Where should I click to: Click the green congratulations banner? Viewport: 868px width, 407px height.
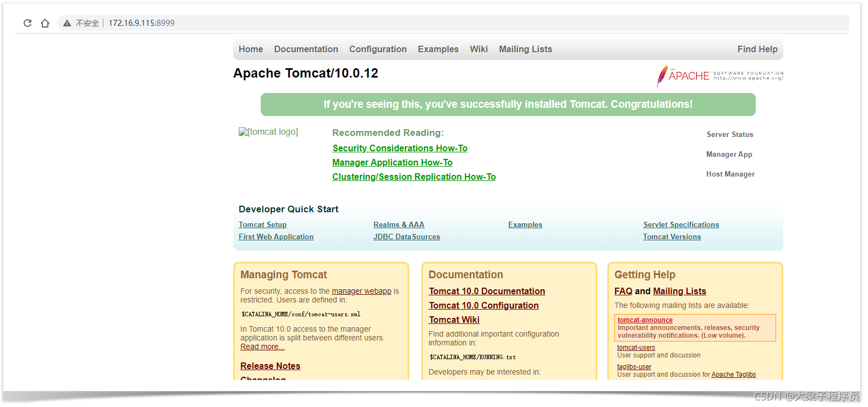coord(508,105)
